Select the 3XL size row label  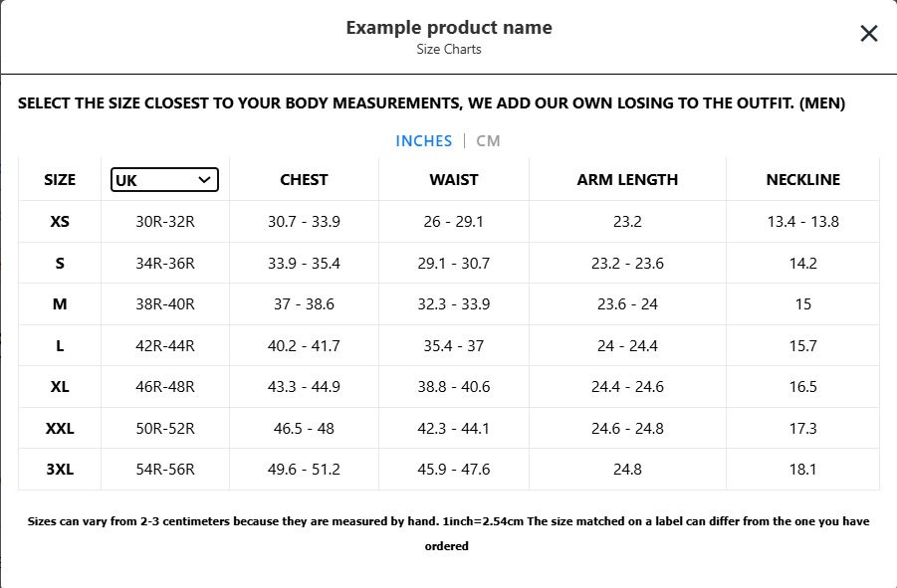pos(60,470)
